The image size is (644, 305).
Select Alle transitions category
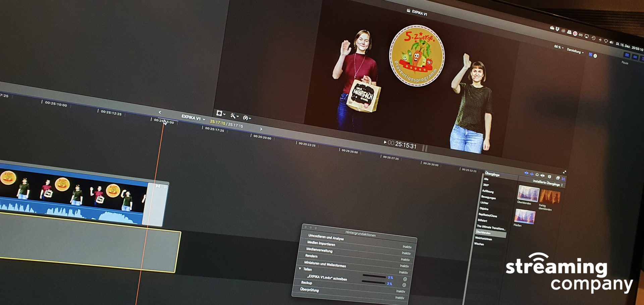click(486, 179)
